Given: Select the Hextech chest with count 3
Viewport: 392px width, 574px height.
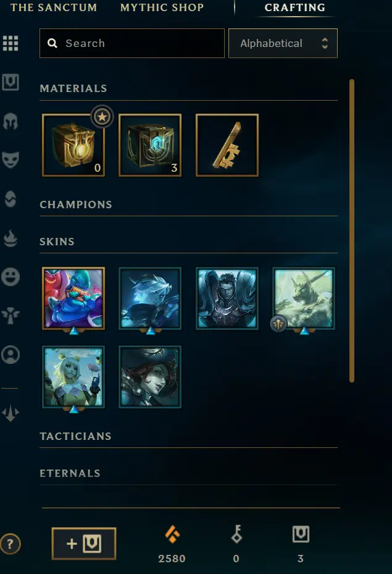Looking at the screenshot, I should click(x=150, y=145).
